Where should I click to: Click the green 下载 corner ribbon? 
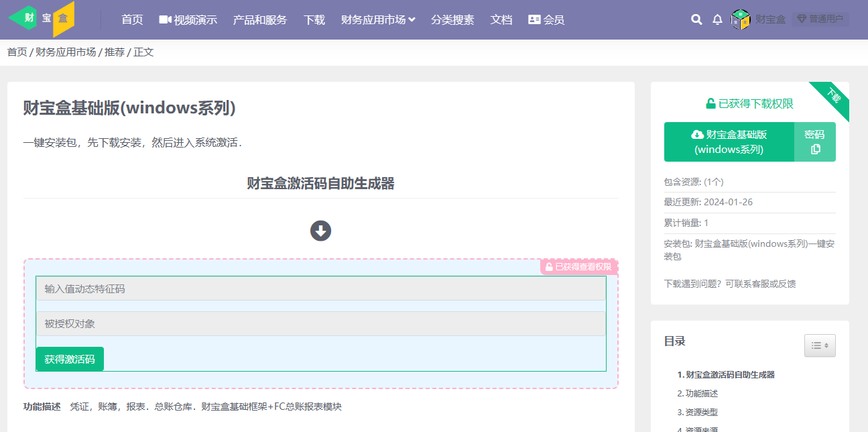coord(833,96)
